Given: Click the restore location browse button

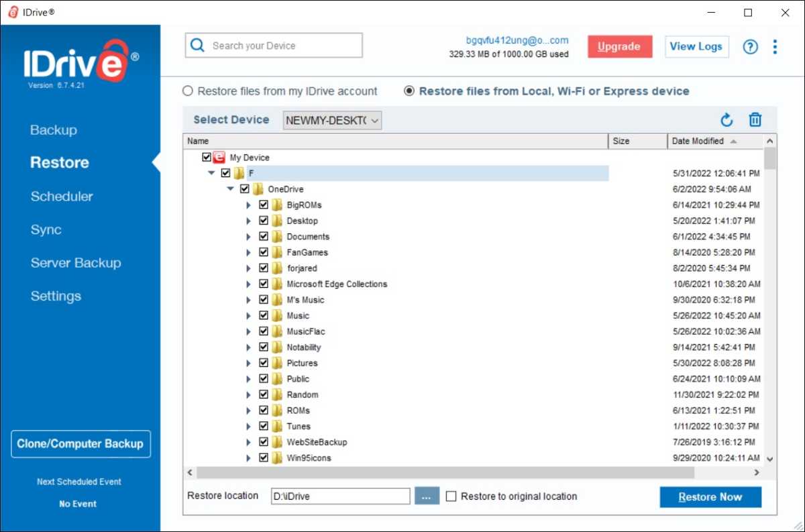Looking at the screenshot, I should pos(426,496).
